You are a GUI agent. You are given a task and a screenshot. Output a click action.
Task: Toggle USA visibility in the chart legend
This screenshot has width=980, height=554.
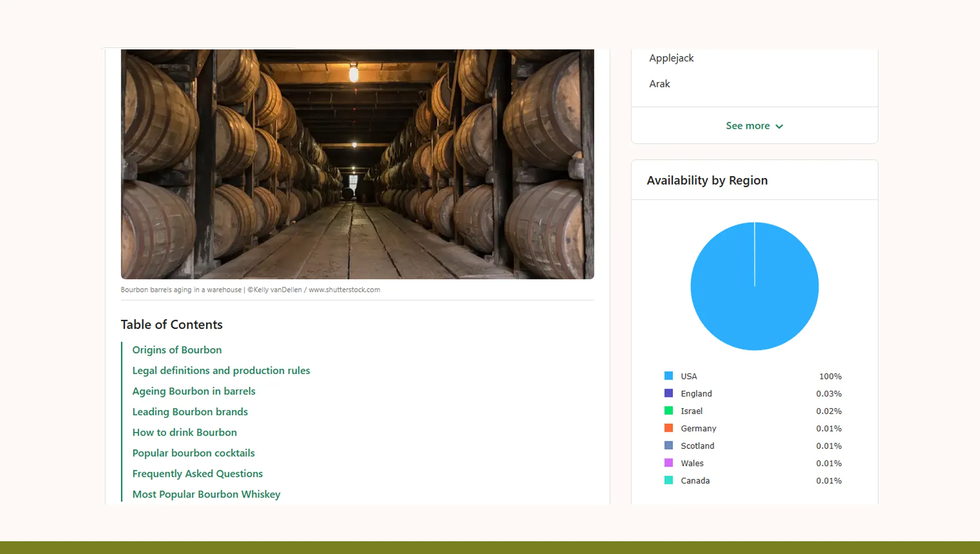click(x=688, y=376)
